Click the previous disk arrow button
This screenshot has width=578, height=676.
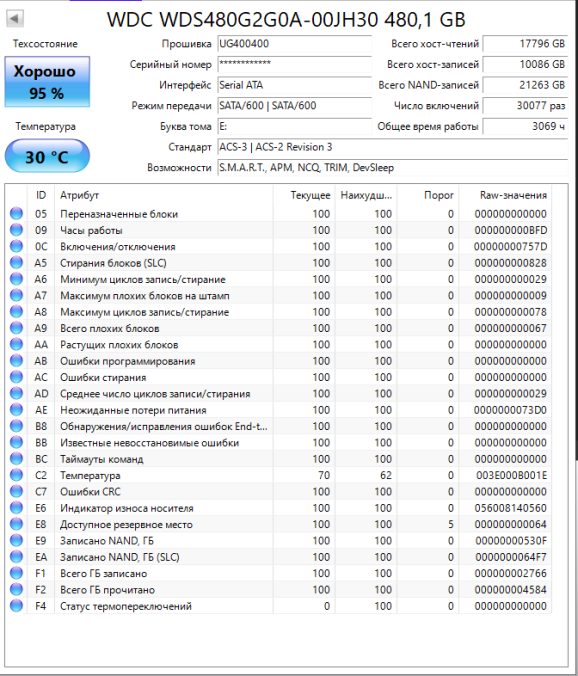[x=15, y=19]
